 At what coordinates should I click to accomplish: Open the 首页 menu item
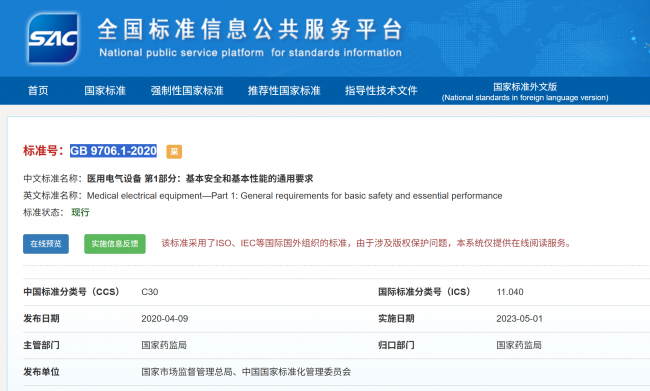(38, 90)
